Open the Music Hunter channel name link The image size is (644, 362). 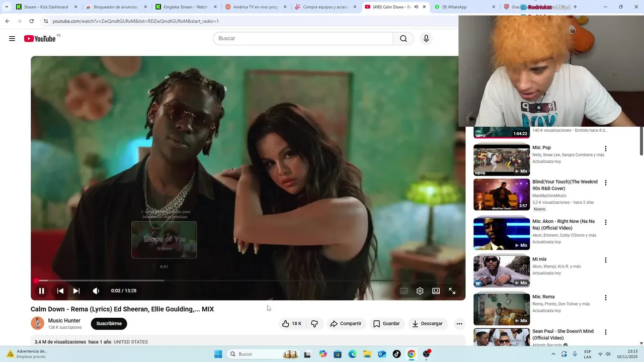(x=64, y=320)
